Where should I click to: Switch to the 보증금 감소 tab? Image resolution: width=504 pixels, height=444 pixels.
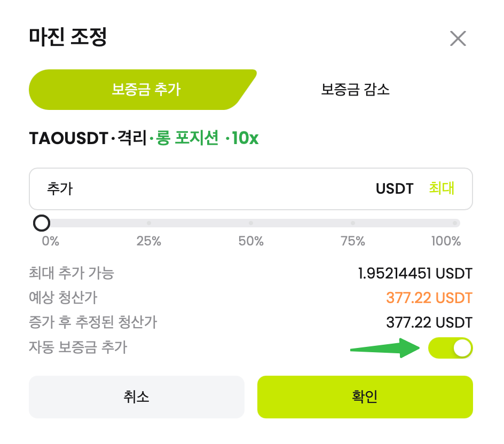(356, 90)
